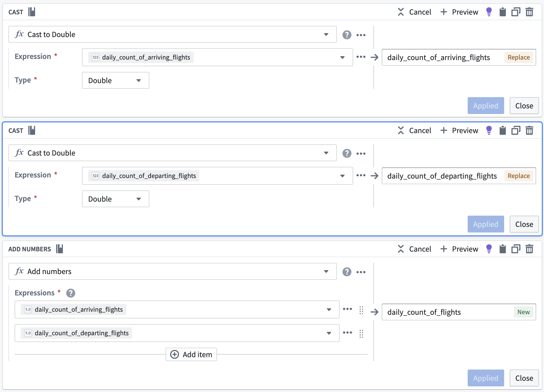Viewport: 544px width, 392px height.
Task: Open more options next to Add numbers function
Action: [x=361, y=272]
